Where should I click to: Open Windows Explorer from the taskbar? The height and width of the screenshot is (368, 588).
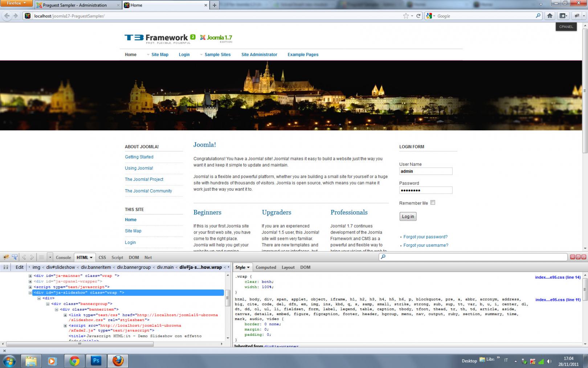pos(31,361)
